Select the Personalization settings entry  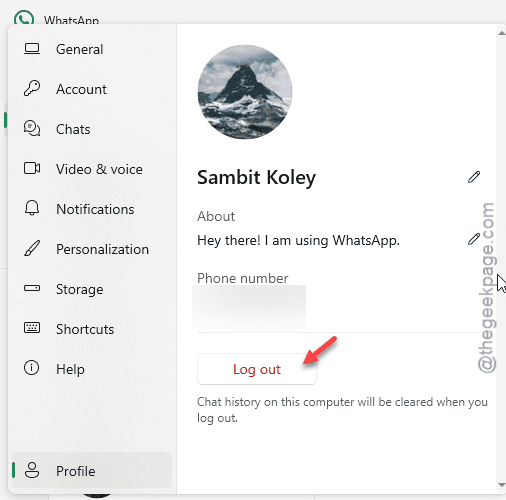(92, 249)
